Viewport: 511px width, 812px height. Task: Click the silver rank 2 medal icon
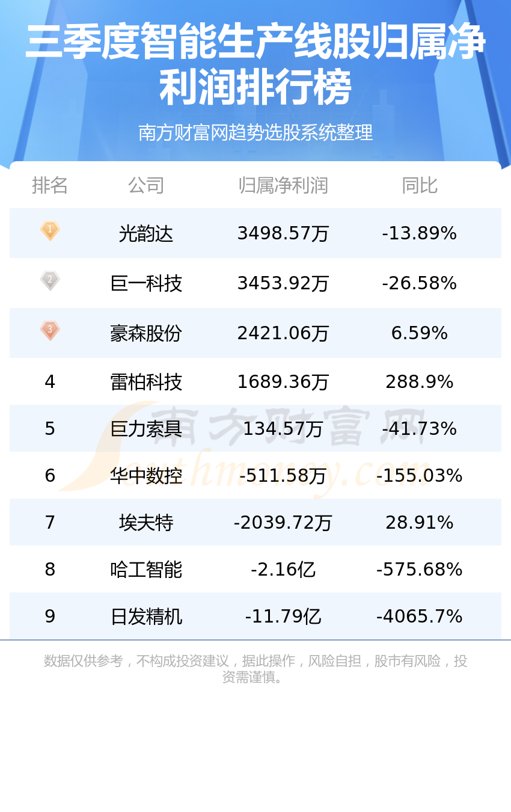(x=50, y=281)
